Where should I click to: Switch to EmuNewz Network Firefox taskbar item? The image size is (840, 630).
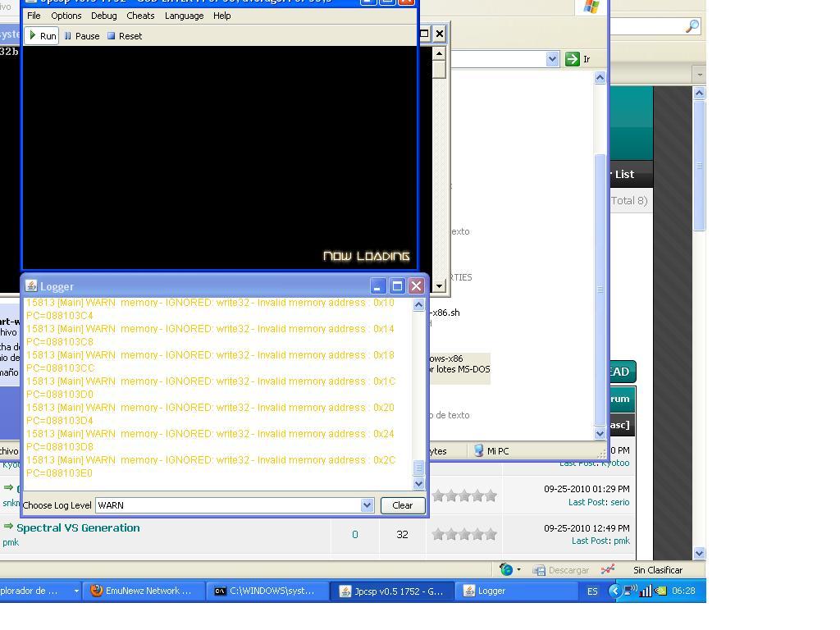[x=144, y=591]
